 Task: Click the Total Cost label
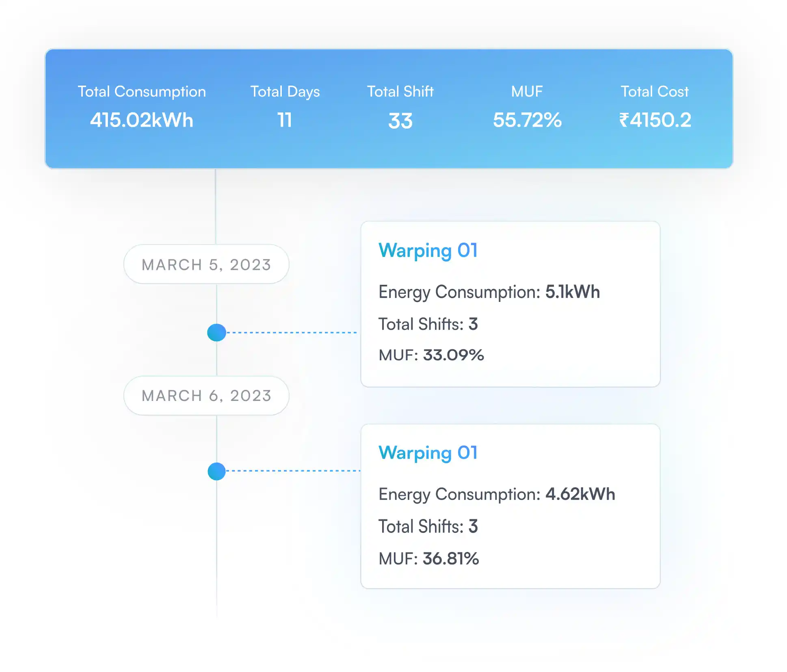point(655,92)
